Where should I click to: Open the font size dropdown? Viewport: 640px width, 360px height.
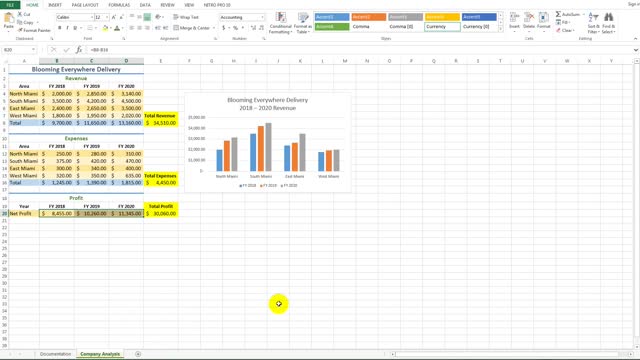[x=107, y=17]
